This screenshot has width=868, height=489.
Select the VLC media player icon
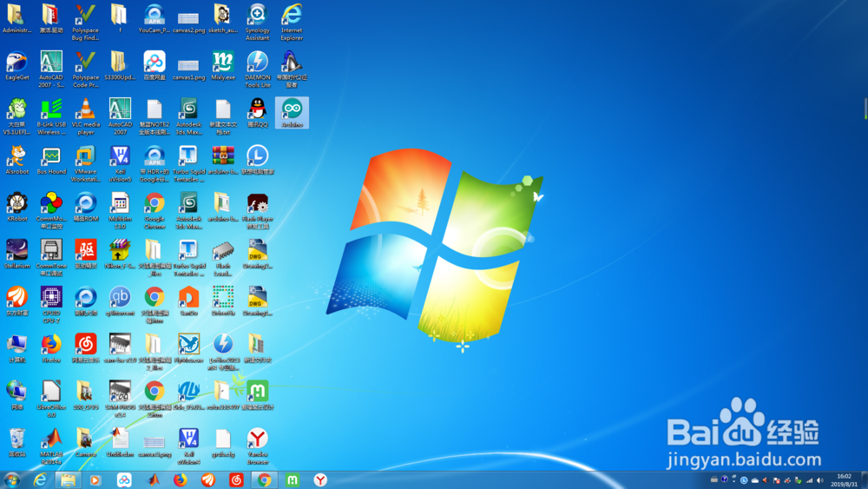pyautogui.click(x=85, y=117)
